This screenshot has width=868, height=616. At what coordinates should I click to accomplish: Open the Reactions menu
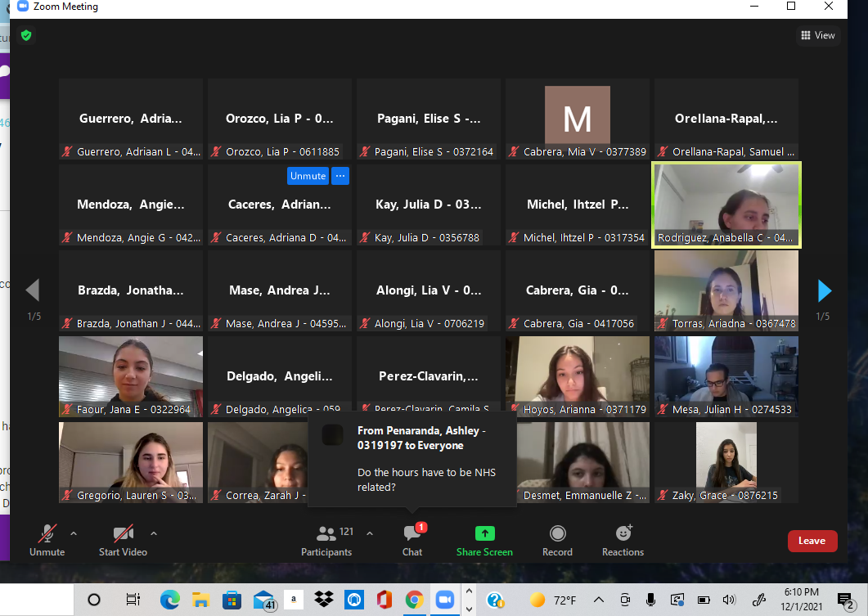click(623, 540)
